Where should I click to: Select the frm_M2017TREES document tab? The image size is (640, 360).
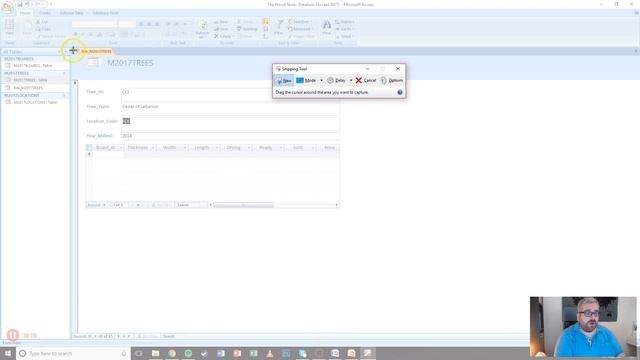[x=96, y=51]
